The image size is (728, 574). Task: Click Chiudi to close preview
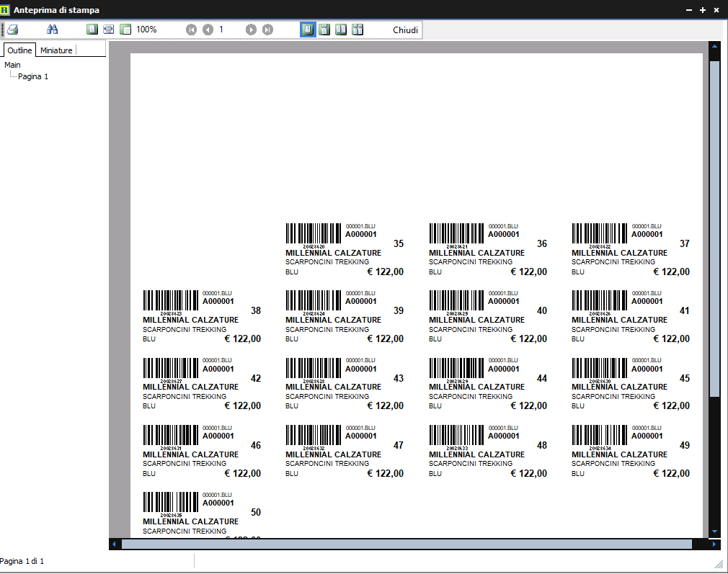click(x=405, y=30)
